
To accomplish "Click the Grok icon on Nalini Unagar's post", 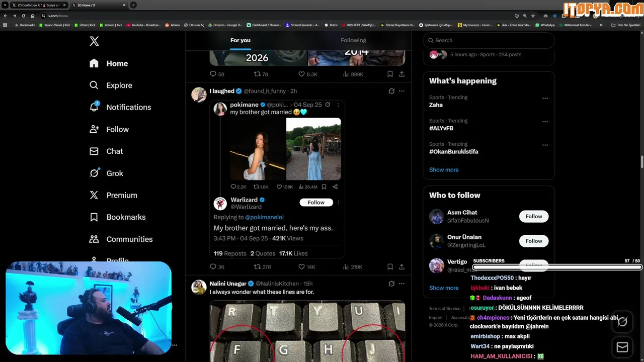I will 391,284.
